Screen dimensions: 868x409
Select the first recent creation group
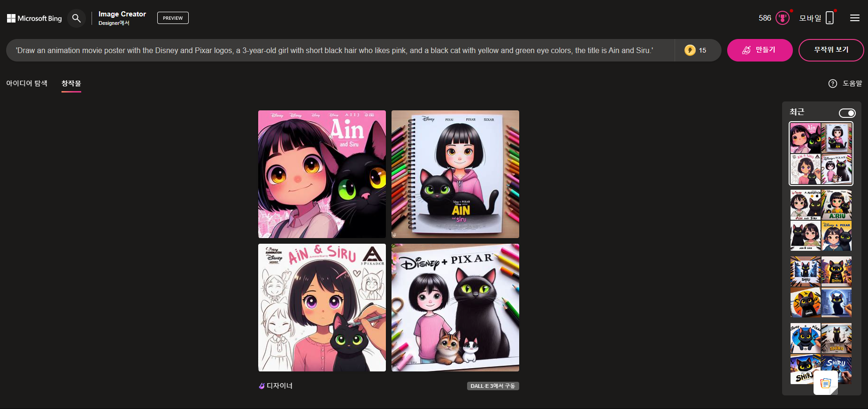tap(821, 154)
